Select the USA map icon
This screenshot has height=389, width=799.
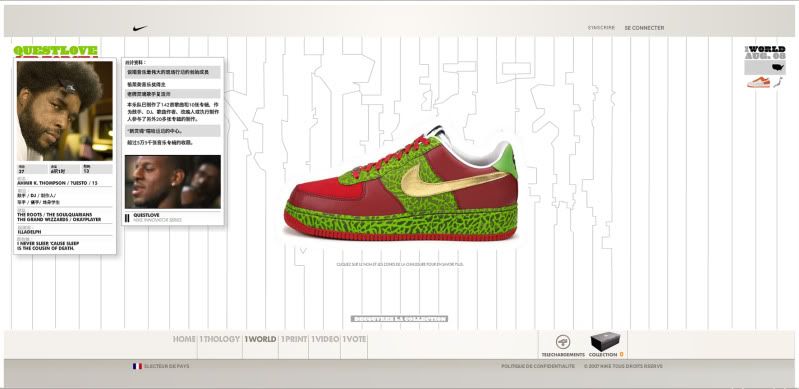(x=778, y=67)
